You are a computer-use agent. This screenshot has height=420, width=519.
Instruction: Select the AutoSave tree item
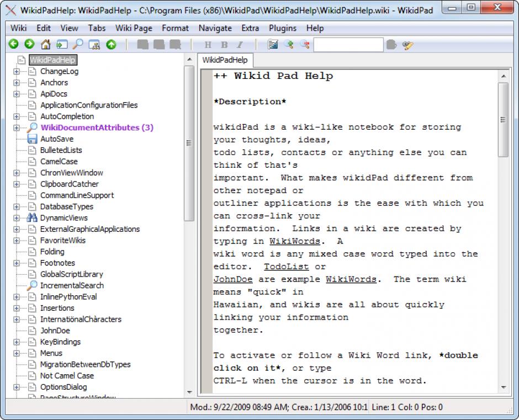(x=57, y=139)
